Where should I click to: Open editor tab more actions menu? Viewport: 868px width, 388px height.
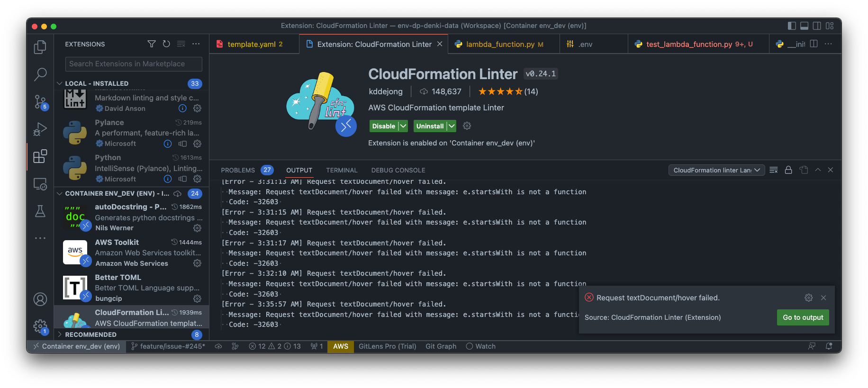coord(828,44)
